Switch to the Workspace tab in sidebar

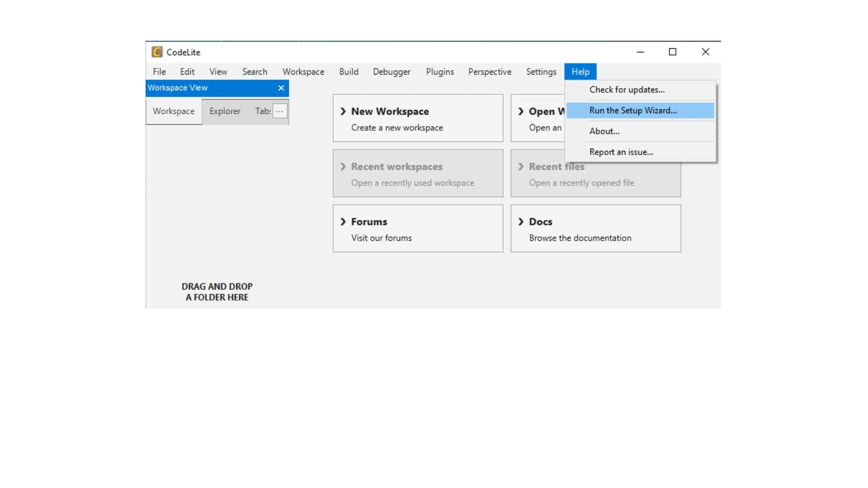click(174, 111)
